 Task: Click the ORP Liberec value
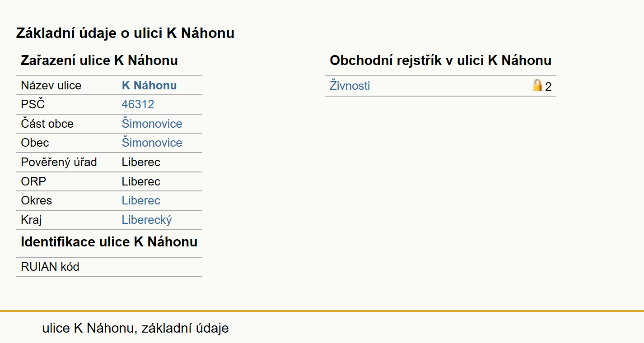coord(141,181)
